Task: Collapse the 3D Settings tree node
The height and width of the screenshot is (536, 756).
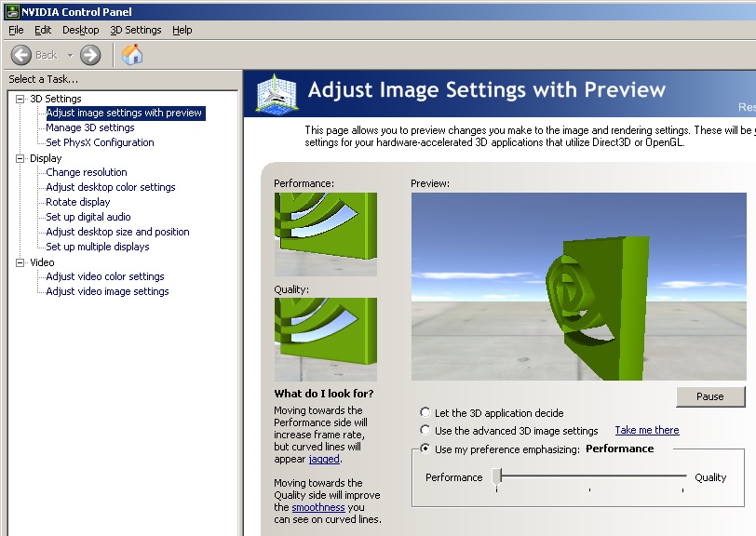Action: tap(20, 99)
